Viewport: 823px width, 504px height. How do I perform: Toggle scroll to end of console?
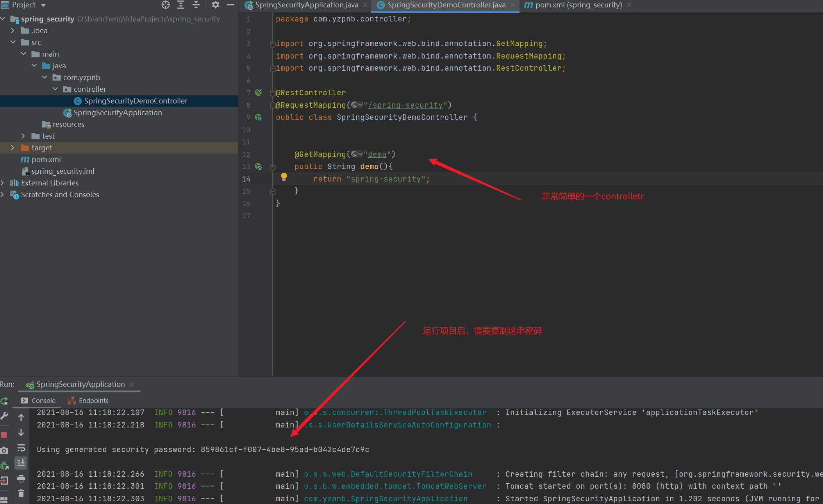[21, 463]
